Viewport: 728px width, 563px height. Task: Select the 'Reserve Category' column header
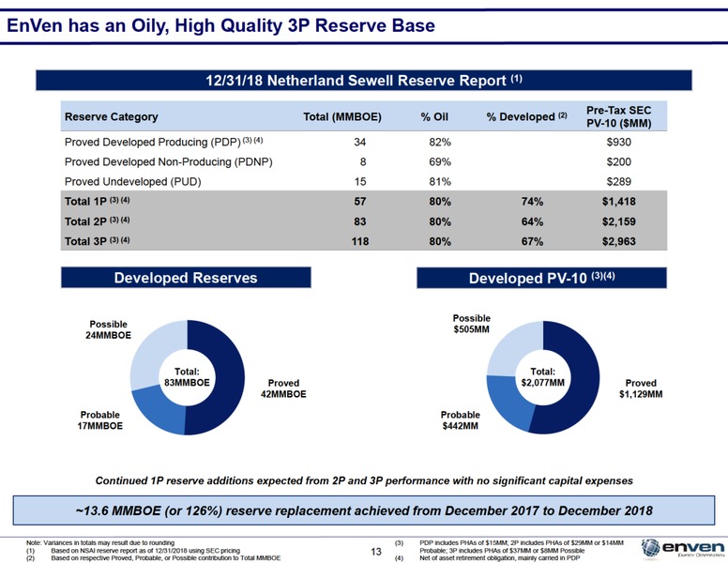click(x=112, y=116)
